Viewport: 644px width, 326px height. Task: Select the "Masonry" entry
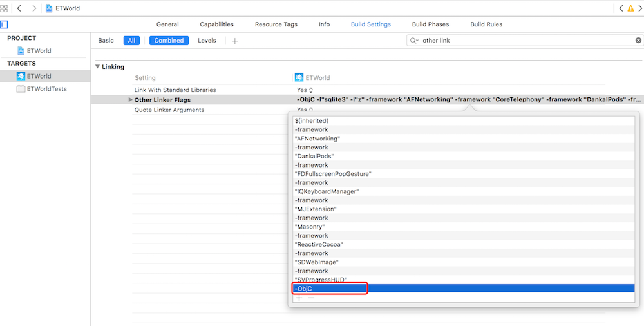[x=464, y=227]
